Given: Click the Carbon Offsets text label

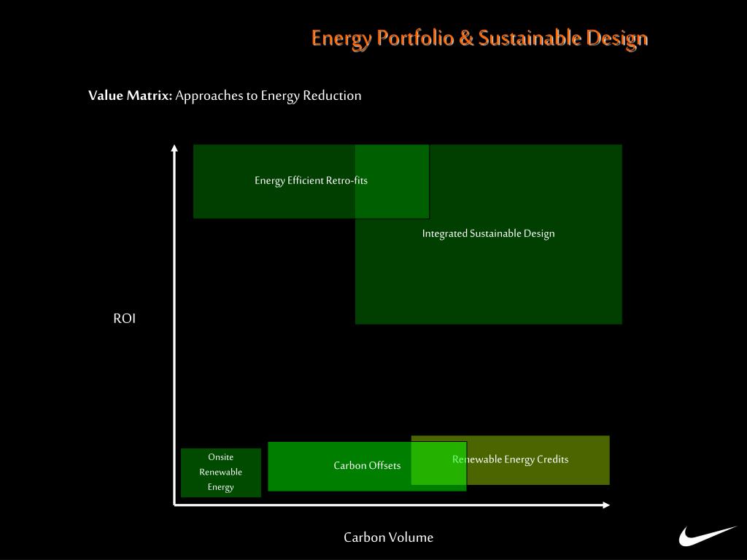Looking at the screenshot, I should click(x=368, y=465).
